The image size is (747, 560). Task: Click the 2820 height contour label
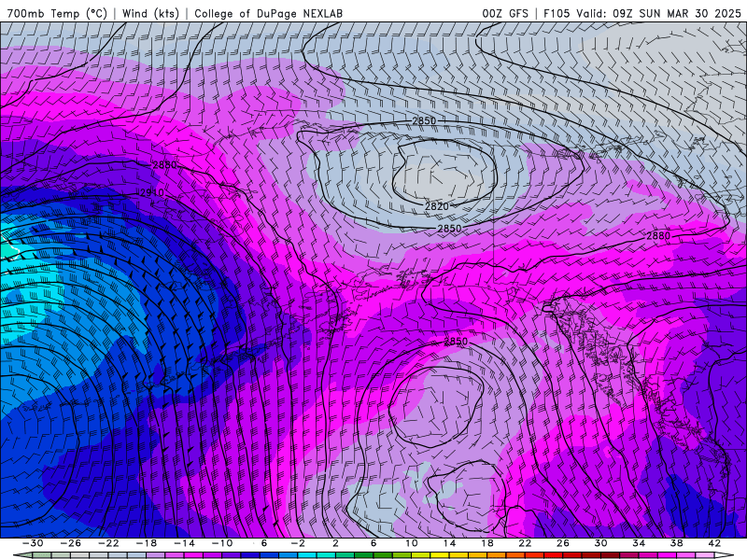pos(436,206)
